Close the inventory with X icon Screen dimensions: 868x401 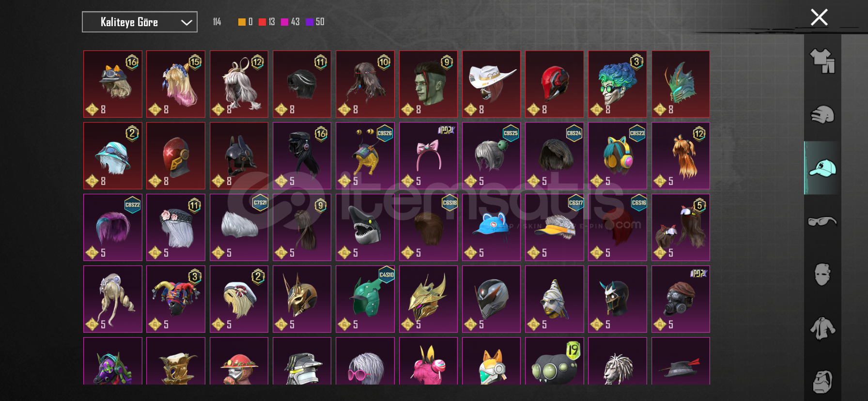click(819, 17)
